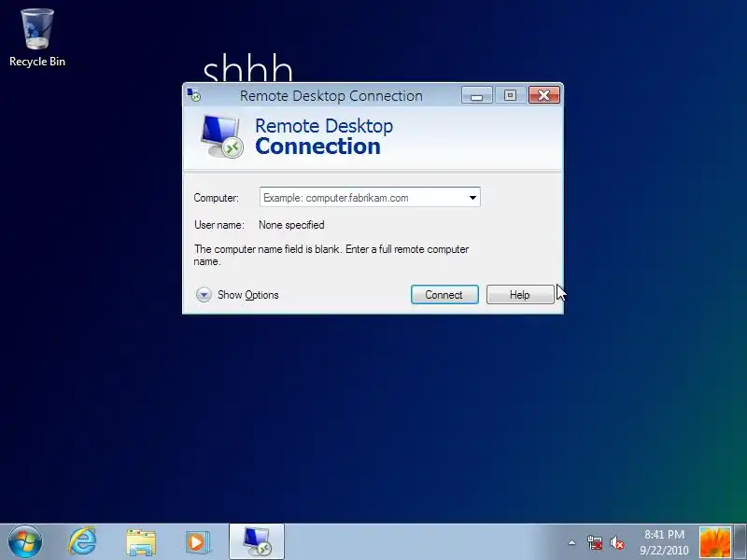Launch Internet Explorer from the taskbar
This screenshot has height=560, width=747.
click(82, 542)
